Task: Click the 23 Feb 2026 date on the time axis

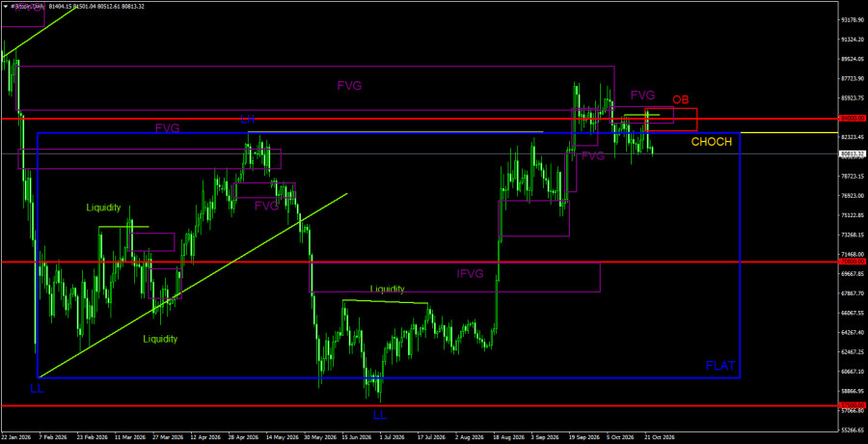Action: pyautogui.click(x=91, y=436)
